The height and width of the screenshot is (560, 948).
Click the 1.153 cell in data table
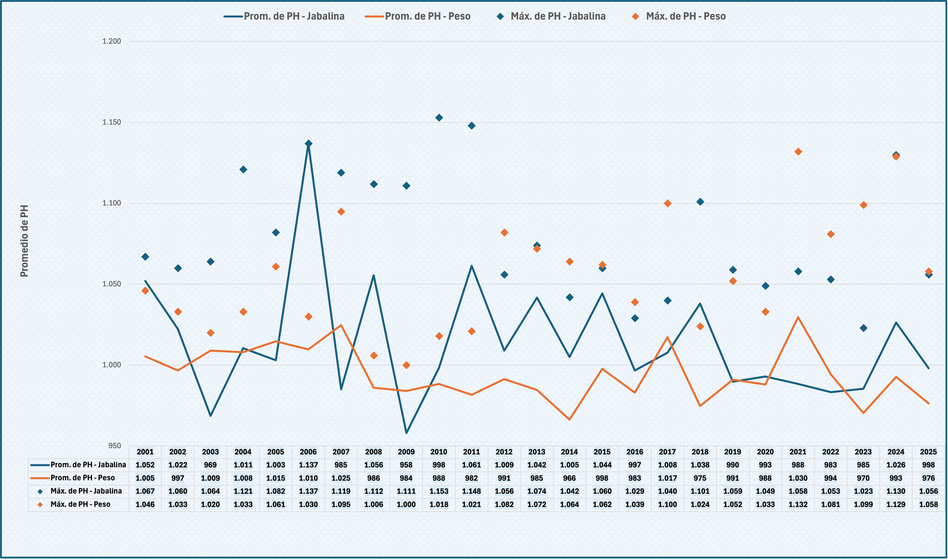[439, 491]
